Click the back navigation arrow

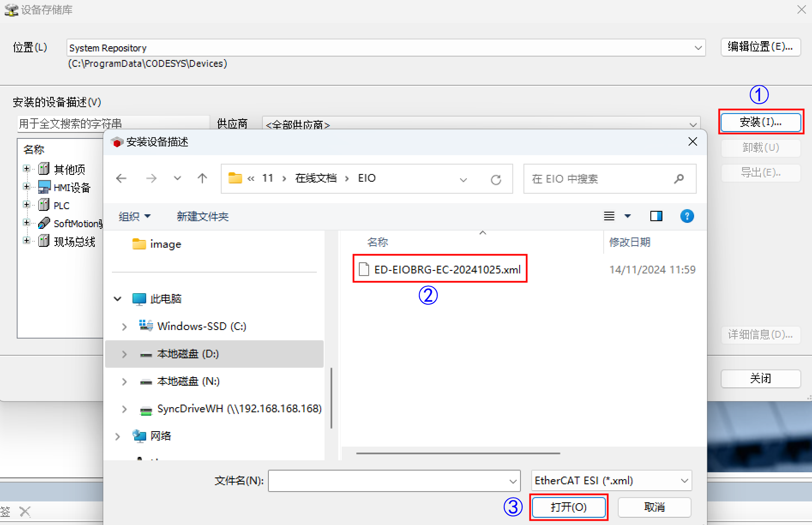coord(121,178)
